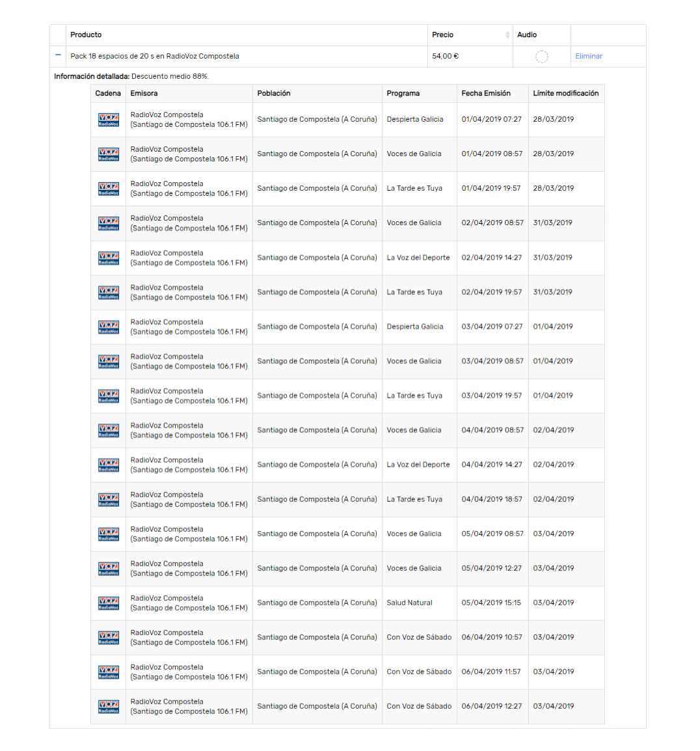
Task: Click RadioVoz logo in 03/04/2019 07:27 row
Action: point(108,327)
